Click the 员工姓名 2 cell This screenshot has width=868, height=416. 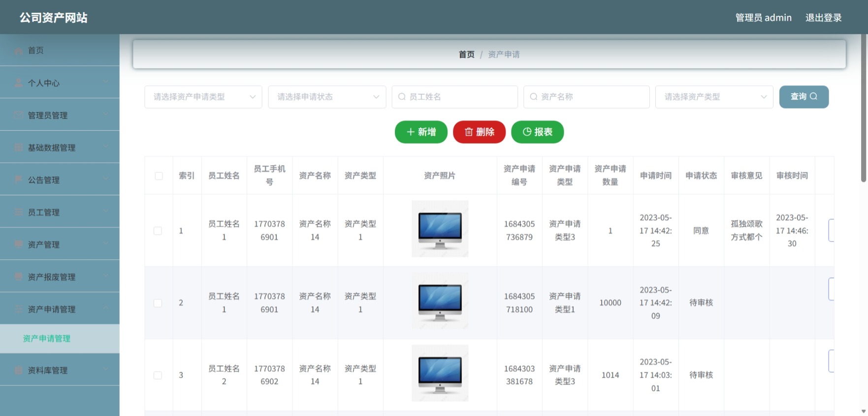(x=224, y=375)
